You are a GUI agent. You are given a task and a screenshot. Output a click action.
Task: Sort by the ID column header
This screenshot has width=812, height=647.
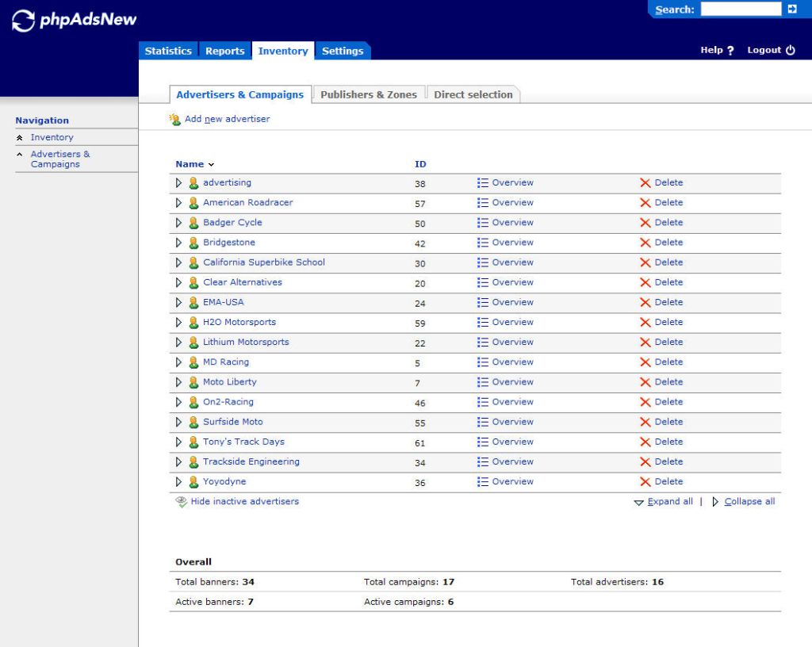pyautogui.click(x=420, y=164)
